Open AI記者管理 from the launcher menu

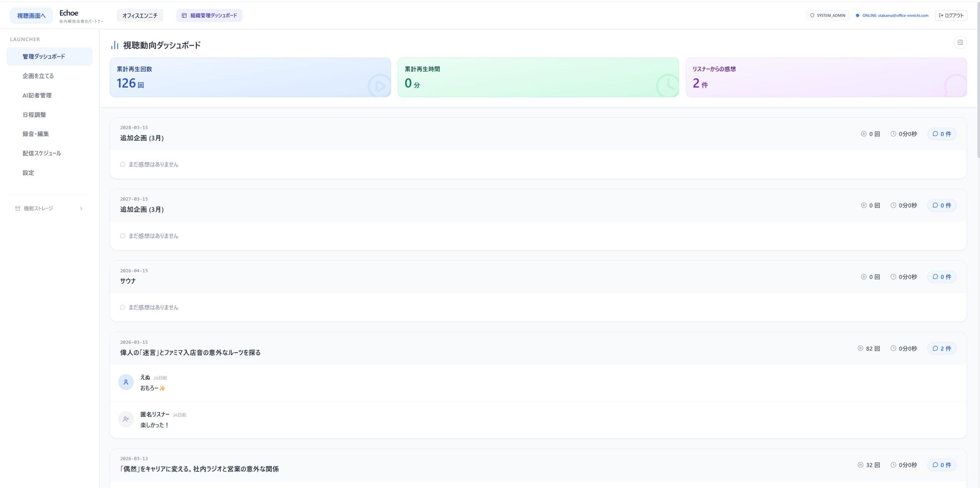37,95
